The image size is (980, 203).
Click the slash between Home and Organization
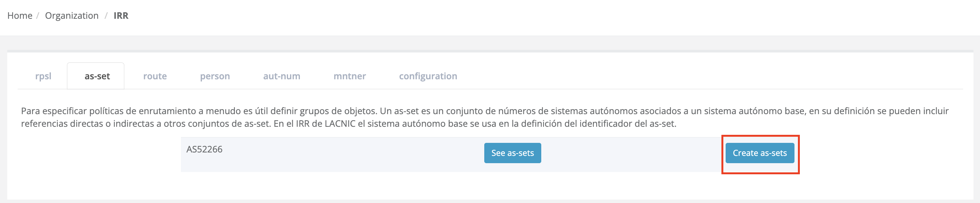pos(38,16)
